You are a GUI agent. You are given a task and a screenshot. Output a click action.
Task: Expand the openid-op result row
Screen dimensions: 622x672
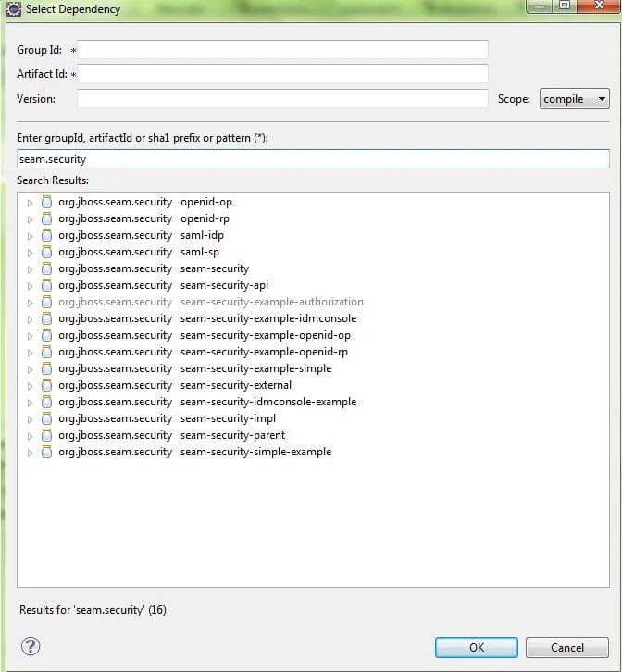tap(30, 203)
